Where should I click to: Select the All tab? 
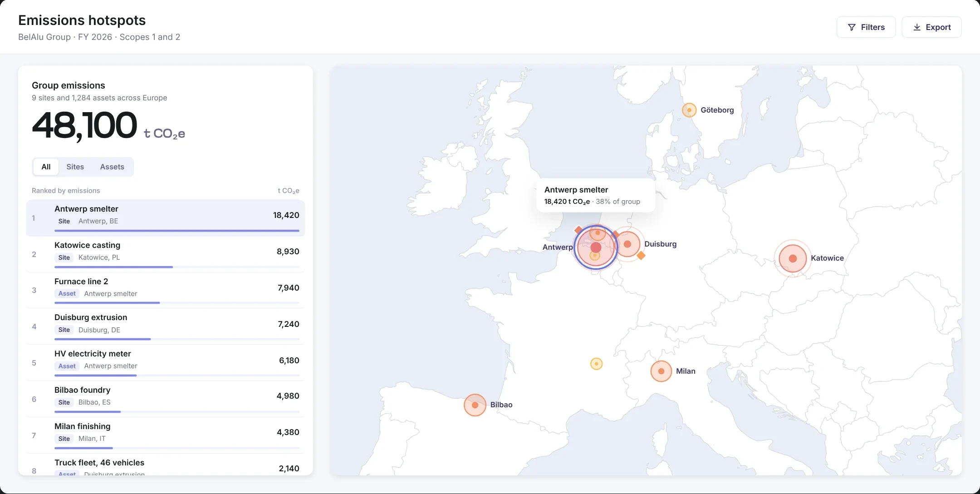pos(46,167)
